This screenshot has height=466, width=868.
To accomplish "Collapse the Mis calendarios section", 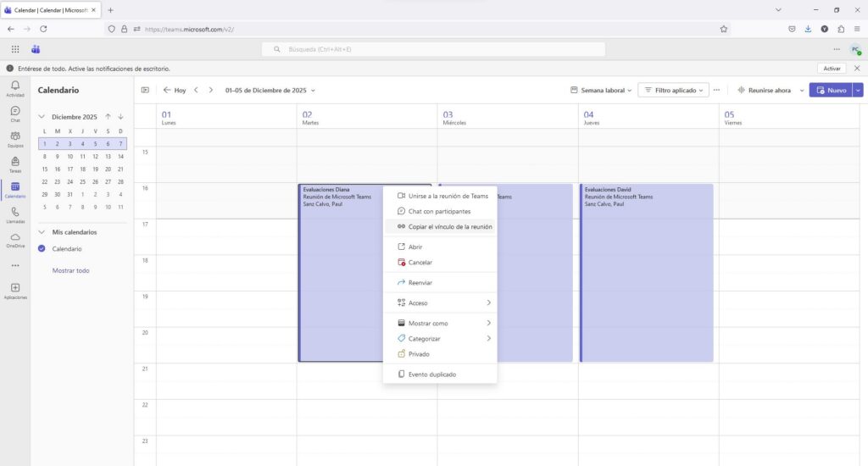I will click(x=42, y=232).
